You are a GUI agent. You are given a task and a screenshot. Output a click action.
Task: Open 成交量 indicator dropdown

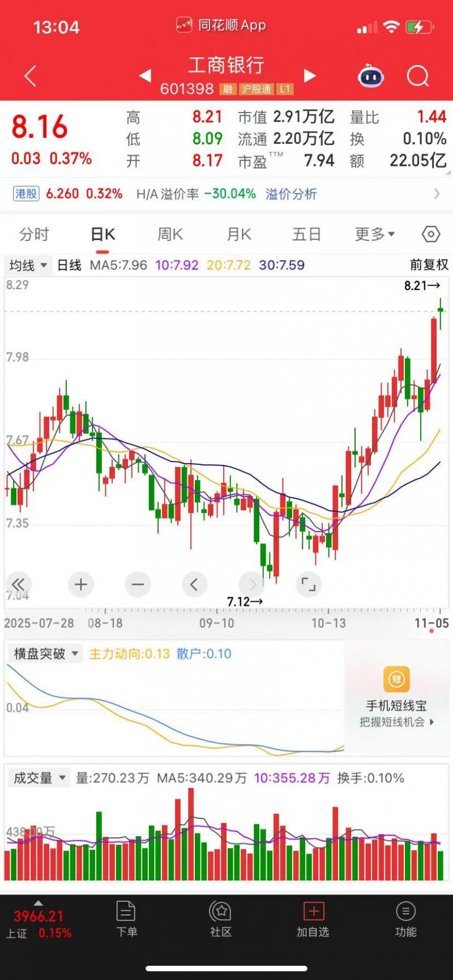[x=40, y=778]
